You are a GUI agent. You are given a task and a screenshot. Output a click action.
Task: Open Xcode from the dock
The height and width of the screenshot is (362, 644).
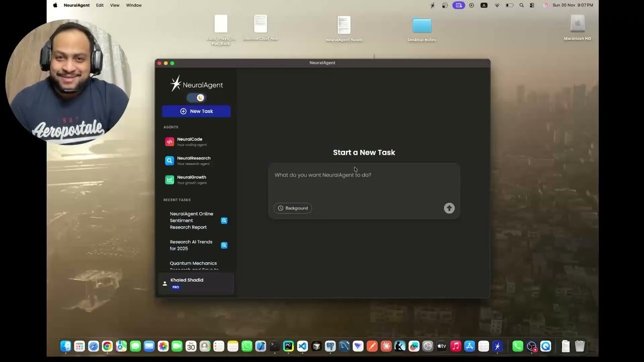[x=260, y=346]
